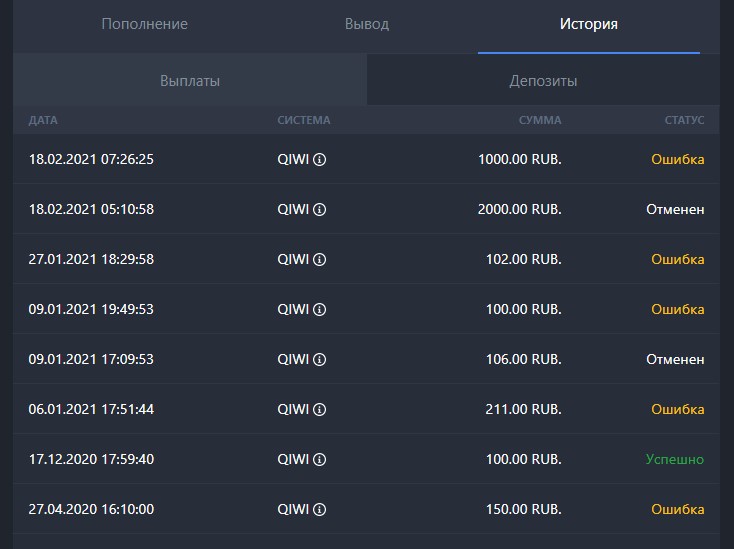Click the СТАТУС column header
This screenshot has width=734, height=549.
(x=684, y=120)
